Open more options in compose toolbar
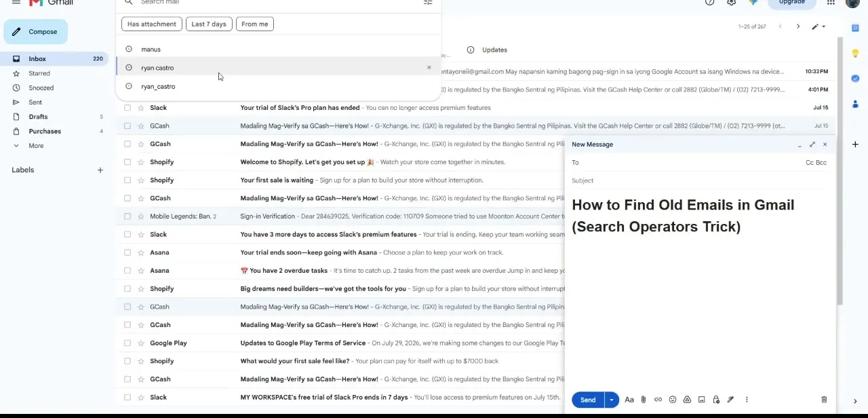 747,400
